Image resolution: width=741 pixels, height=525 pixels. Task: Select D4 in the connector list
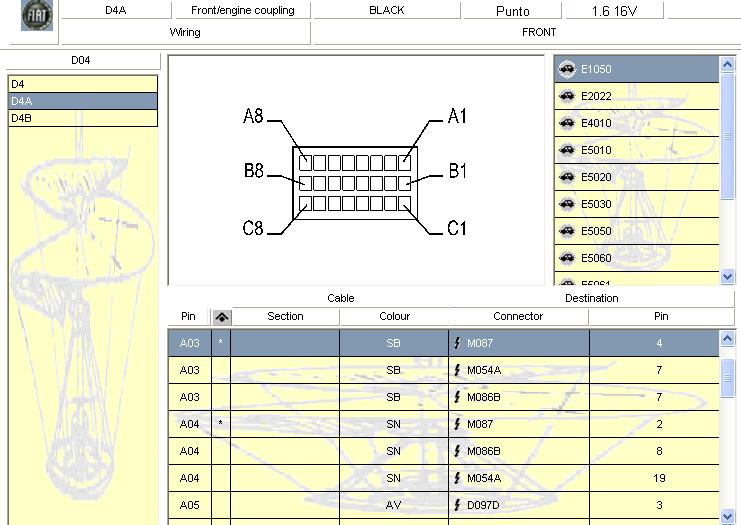(83, 84)
